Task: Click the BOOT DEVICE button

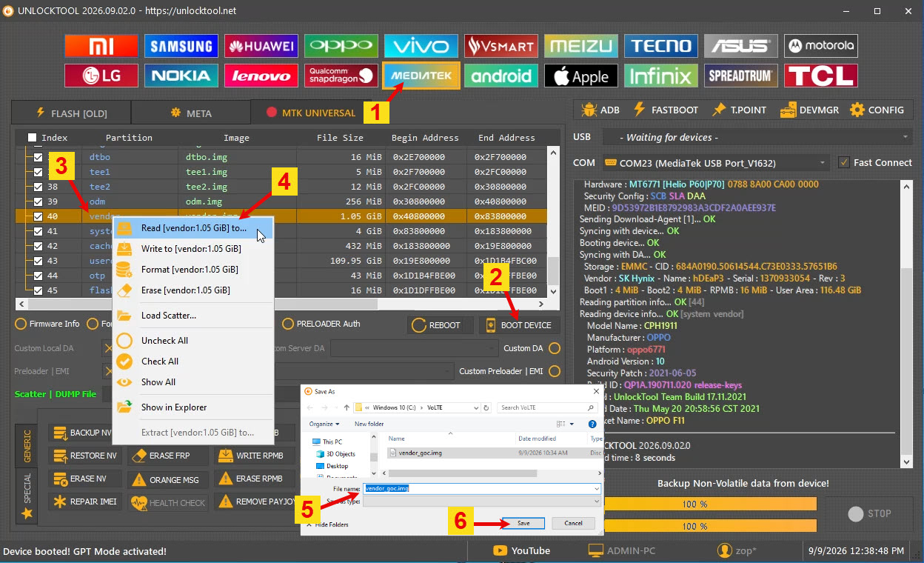Action: (520, 325)
